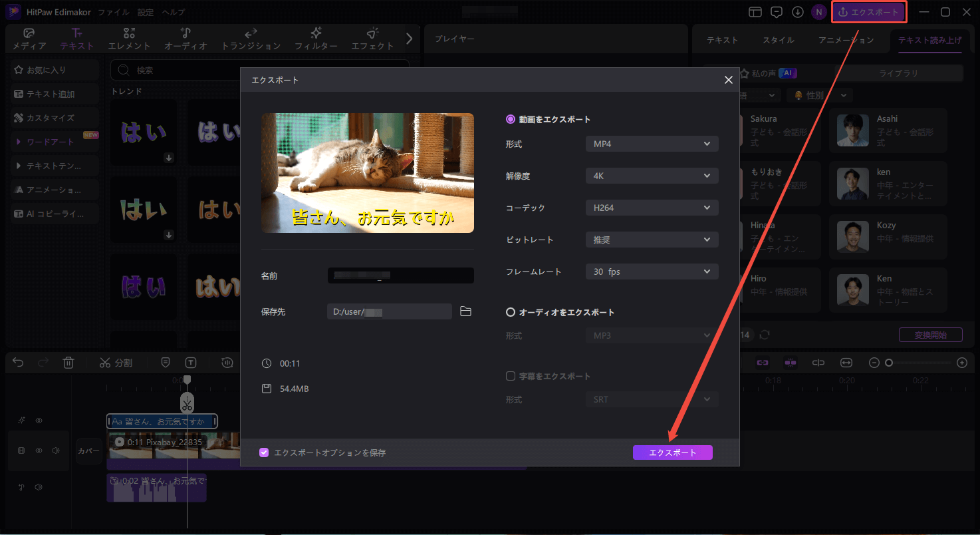
Task: Open the フレームレート 30 fps dropdown
Action: click(652, 271)
